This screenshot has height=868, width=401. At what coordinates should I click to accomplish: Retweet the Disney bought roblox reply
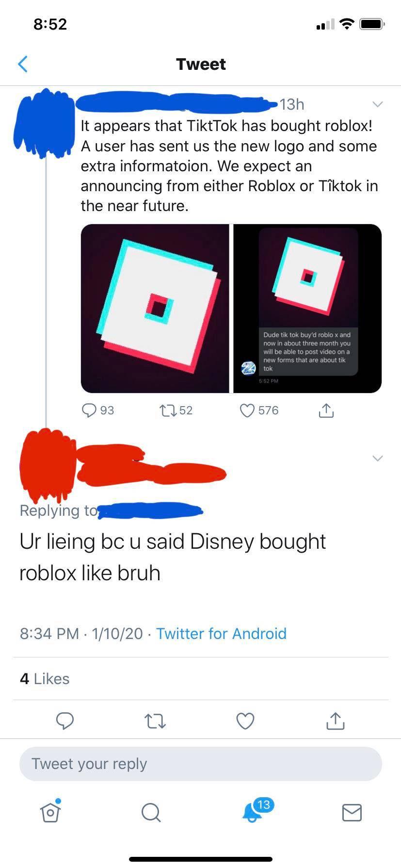click(x=156, y=721)
